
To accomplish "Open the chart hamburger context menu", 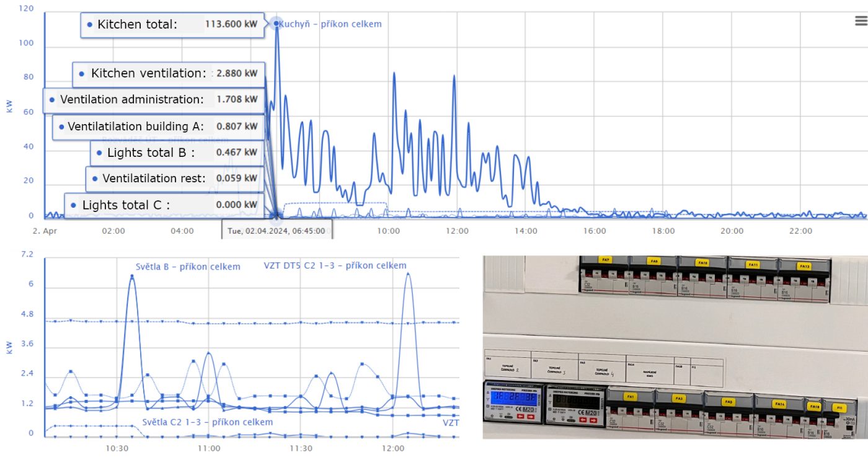I will 861,21.
